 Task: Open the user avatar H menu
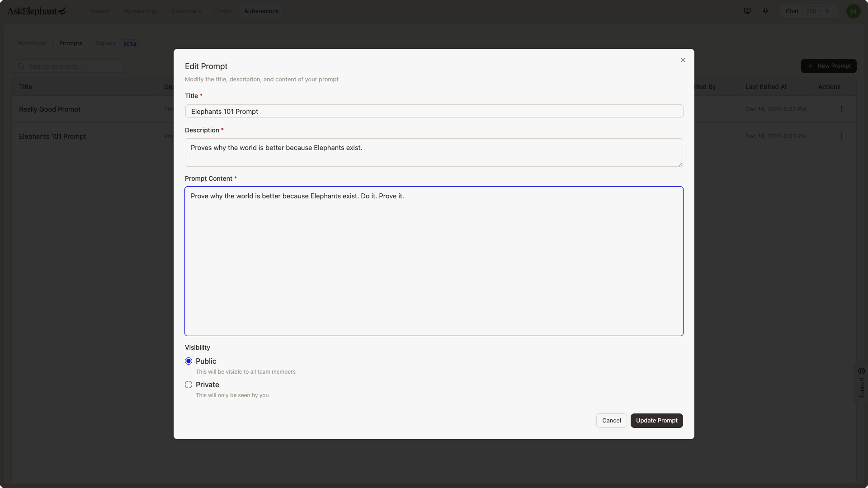tap(853, 11)
